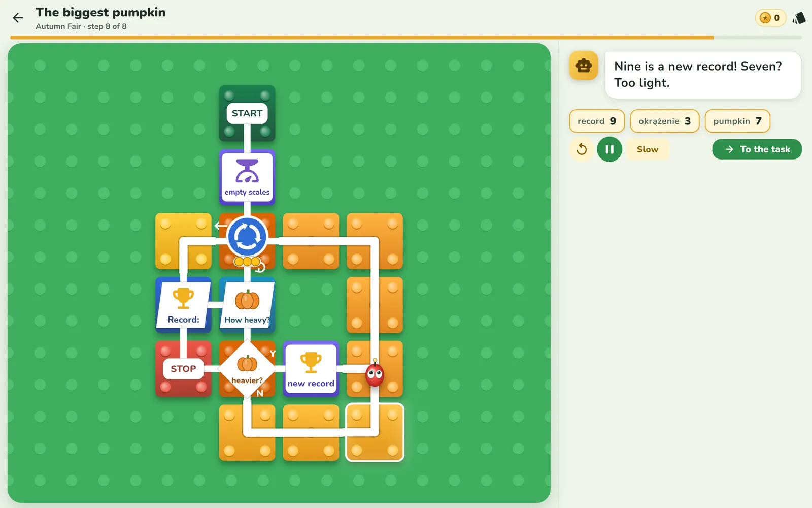
Task: Check the coin counter showing 0
Action: [770, 18]
